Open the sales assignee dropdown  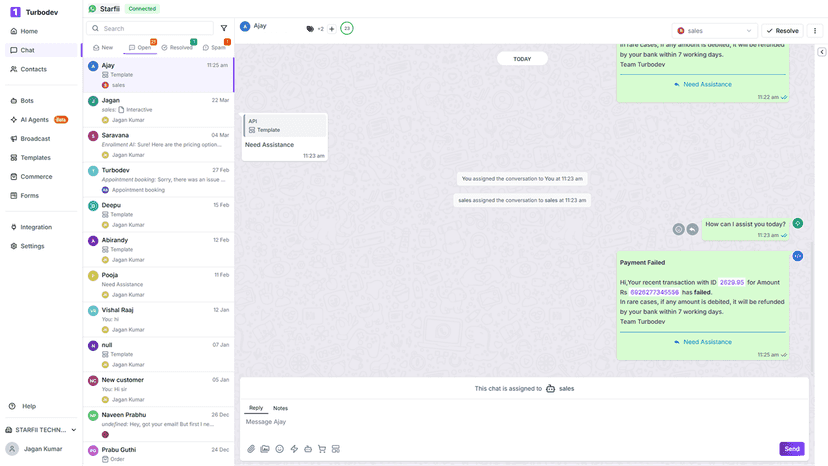point(714,31)
